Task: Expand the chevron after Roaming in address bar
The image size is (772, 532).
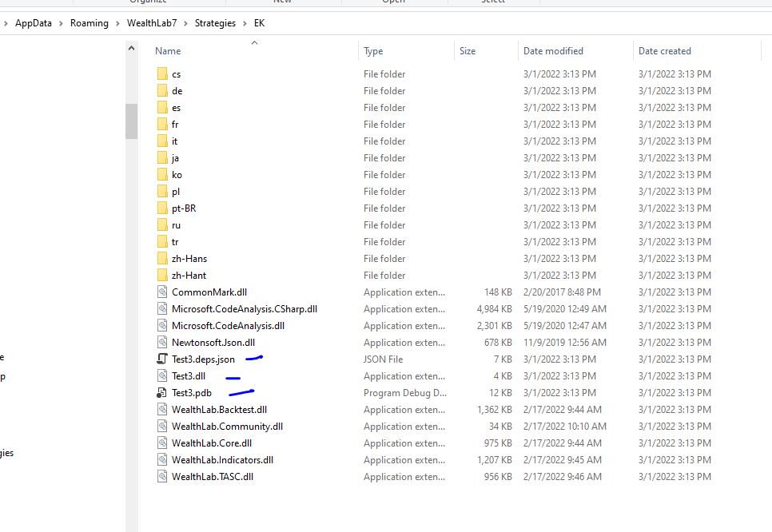Action: pyautogui.click(x=117, y=23)
